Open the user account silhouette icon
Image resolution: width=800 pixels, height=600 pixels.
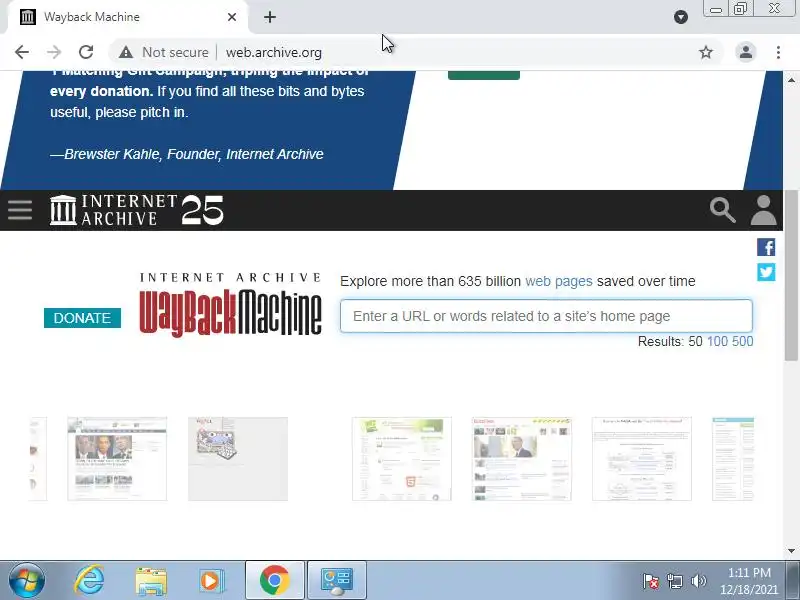[x=763, y=210]
